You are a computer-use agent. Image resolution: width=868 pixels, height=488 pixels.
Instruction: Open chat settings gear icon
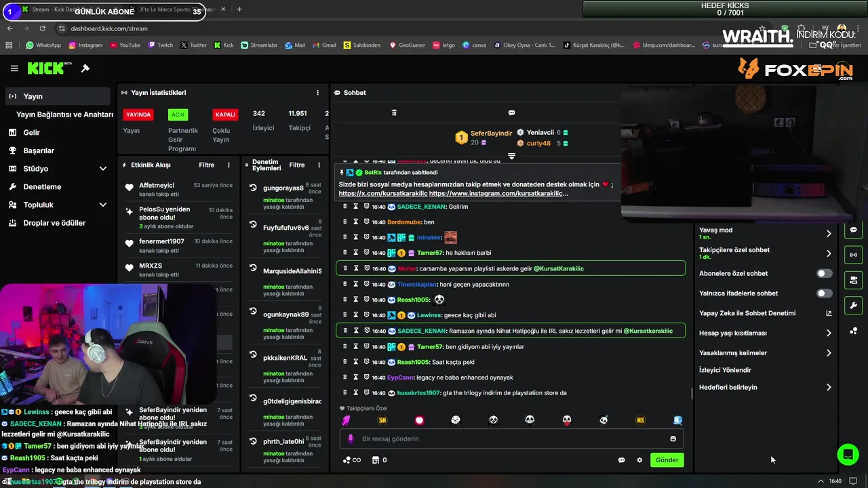639,460
